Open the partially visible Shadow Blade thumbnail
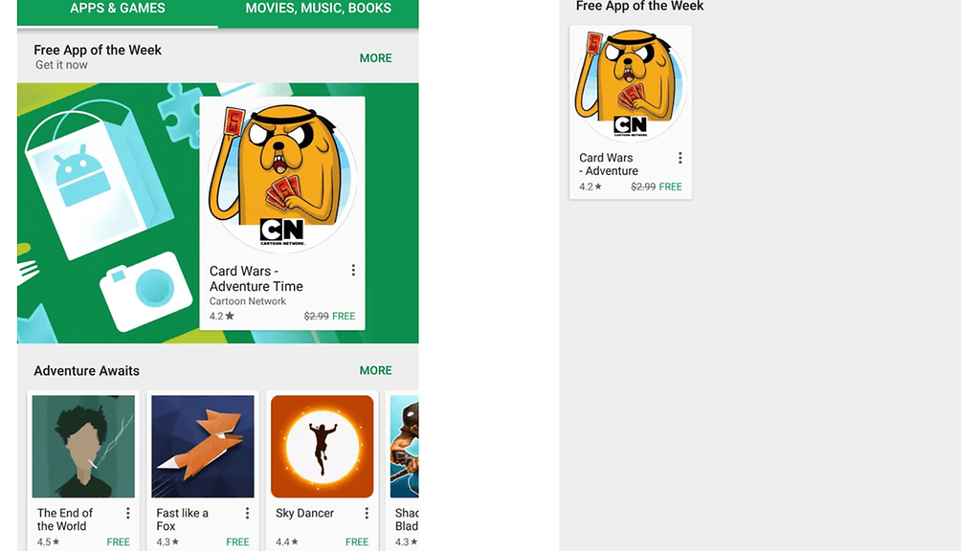Image resolution: width=980 pixels, height=551 pixels. click(405, 446)
